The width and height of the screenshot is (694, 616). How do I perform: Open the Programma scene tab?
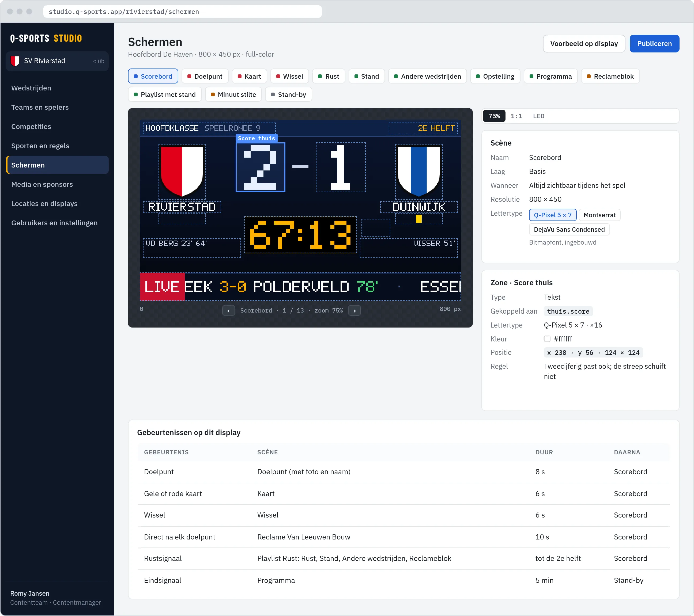click(x=551, y=76)
